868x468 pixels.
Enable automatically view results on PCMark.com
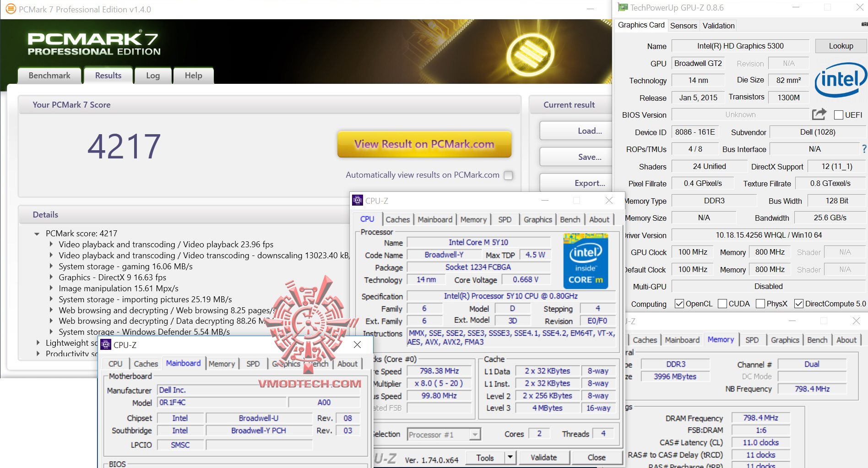[508, 175]
